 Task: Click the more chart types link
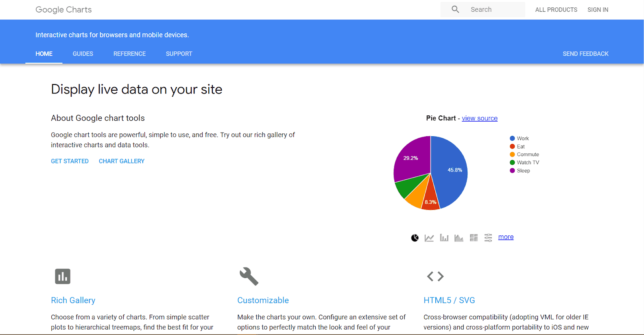tap(506, 237)
